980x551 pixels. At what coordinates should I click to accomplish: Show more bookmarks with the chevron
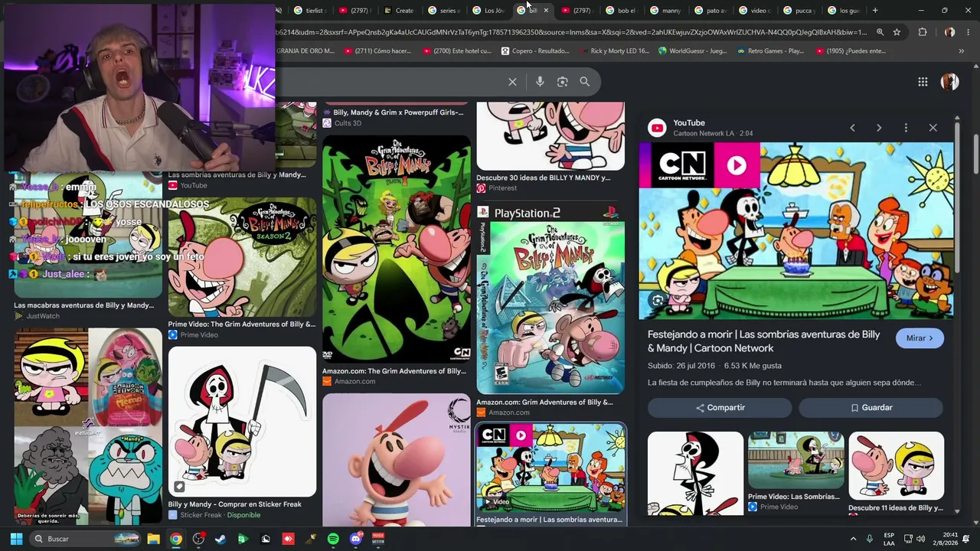(x=962, y=51)
